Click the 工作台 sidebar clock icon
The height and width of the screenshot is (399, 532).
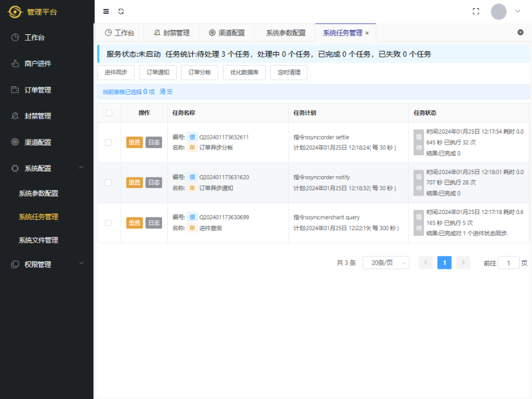(15, 37)
